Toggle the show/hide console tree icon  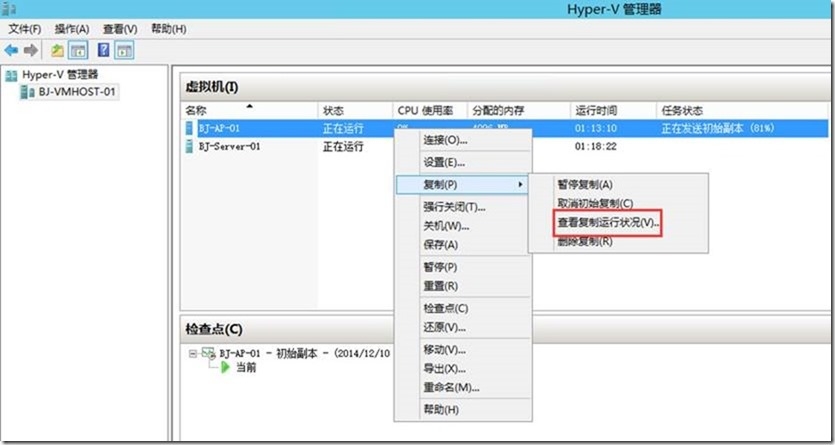pos(78,51)
